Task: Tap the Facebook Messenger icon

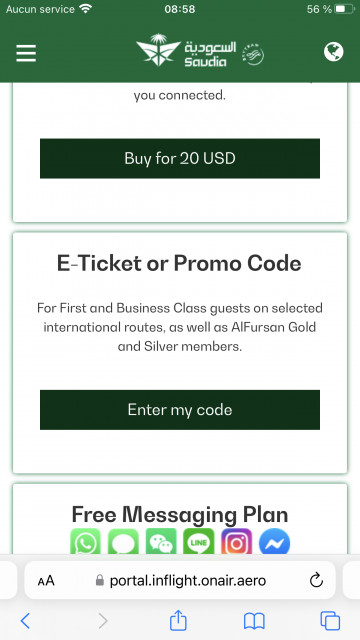Action: point(274,542)
